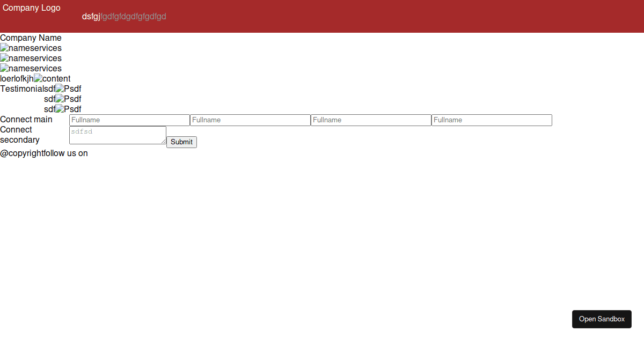Click the broken image in the first Psdf testimonial

click(x=59, y=89)
